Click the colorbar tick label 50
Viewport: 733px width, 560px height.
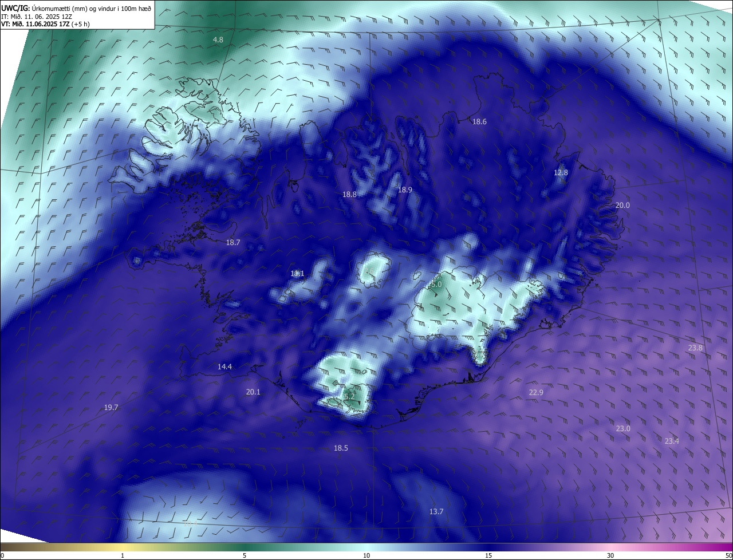728,555
